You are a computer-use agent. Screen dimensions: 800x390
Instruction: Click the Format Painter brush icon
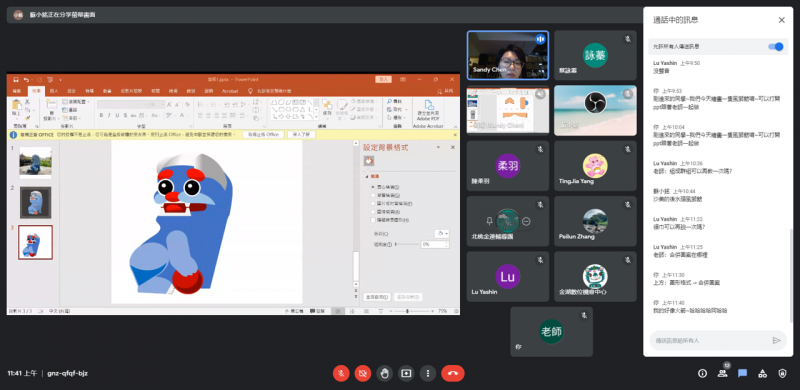point(28,118)
